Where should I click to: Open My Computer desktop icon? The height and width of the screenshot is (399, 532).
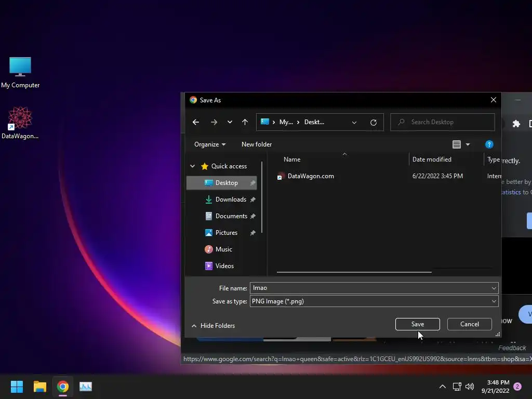tap(20, 73)
